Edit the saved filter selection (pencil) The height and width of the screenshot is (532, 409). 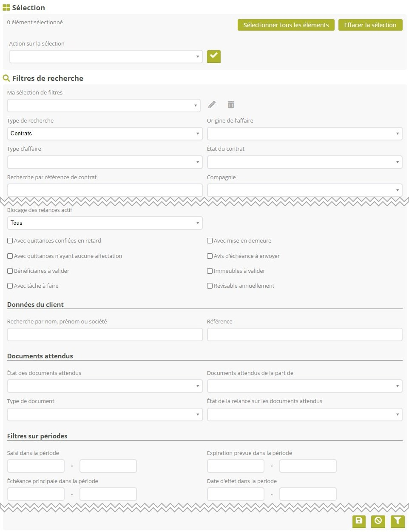click(x=212, y=105)
